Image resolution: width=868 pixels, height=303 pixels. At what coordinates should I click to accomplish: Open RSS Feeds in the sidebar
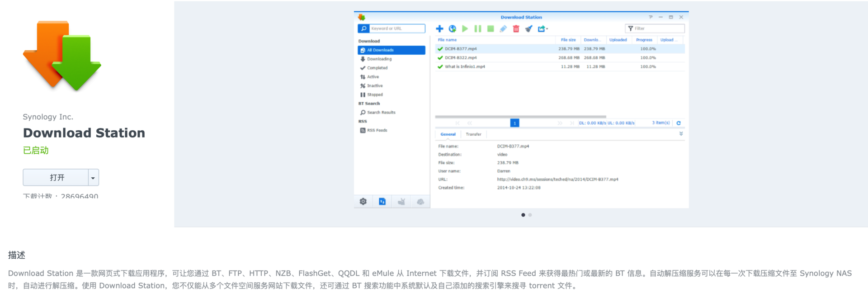coord(392,130)
